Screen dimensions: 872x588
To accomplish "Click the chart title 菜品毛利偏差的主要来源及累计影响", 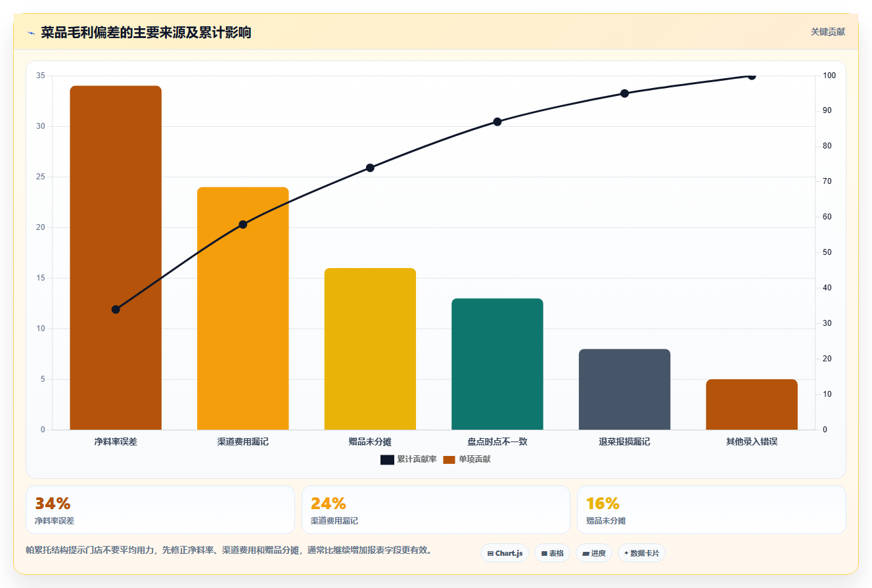I will coord(146,32).
